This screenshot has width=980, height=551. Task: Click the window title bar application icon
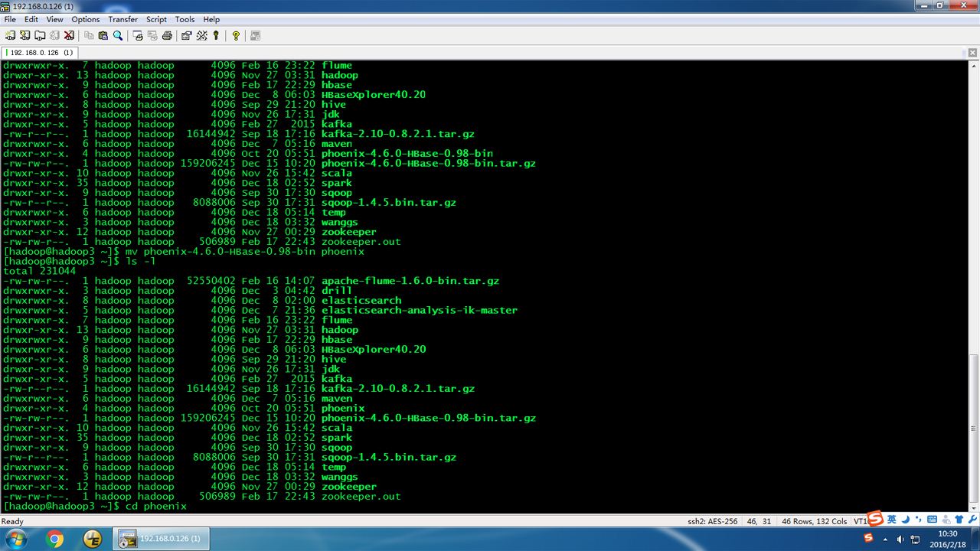point(5,6)
